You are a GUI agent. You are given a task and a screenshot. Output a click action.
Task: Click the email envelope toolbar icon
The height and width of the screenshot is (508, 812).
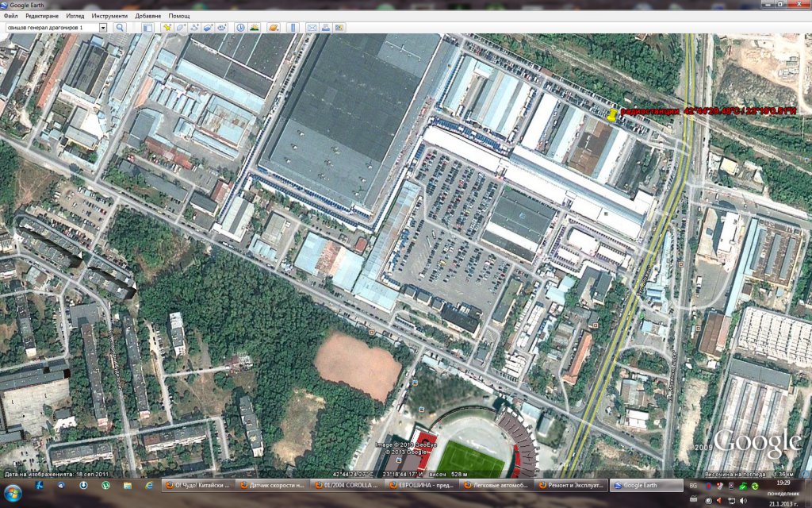pyautogui.click(x=312, y=28)
